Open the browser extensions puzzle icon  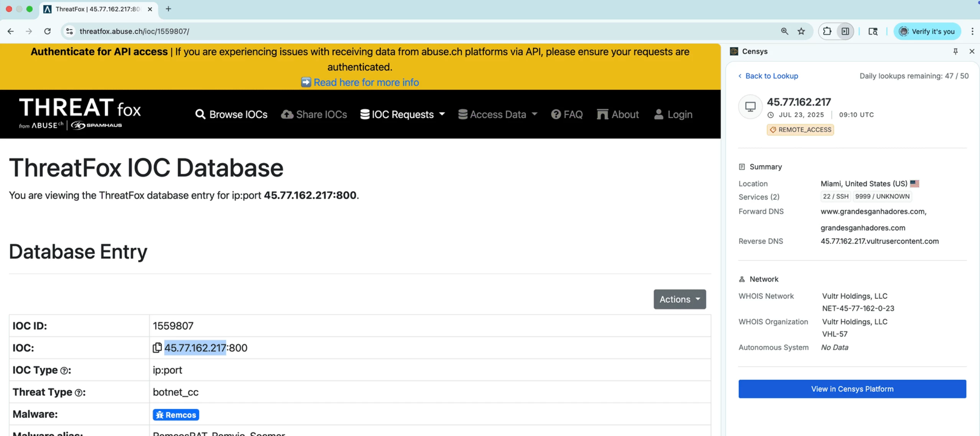pyautogui.click(x=827, y=31)
